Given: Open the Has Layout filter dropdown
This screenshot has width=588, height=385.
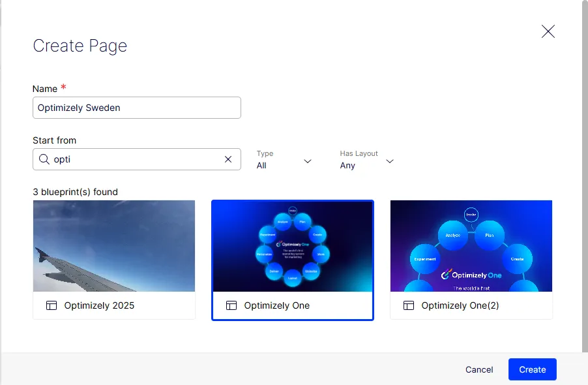Looking at the screenshot, I should (367, 160).
